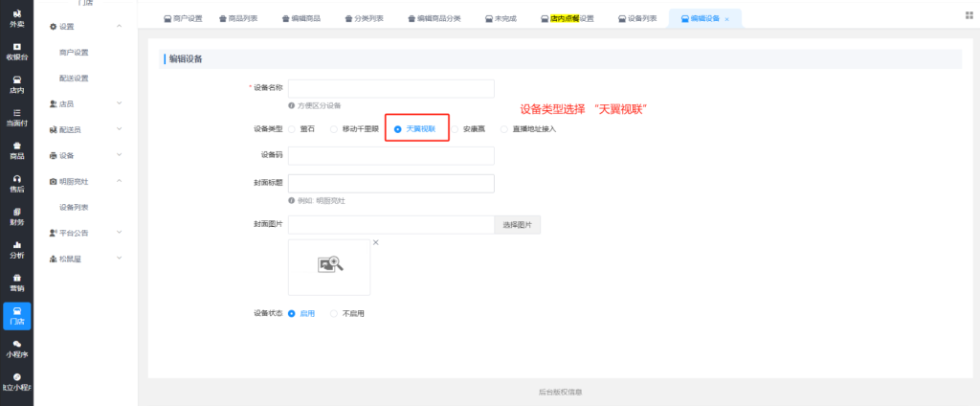980x406 pixels.
Task: Set device status to 启用
Action: point(292,313)
